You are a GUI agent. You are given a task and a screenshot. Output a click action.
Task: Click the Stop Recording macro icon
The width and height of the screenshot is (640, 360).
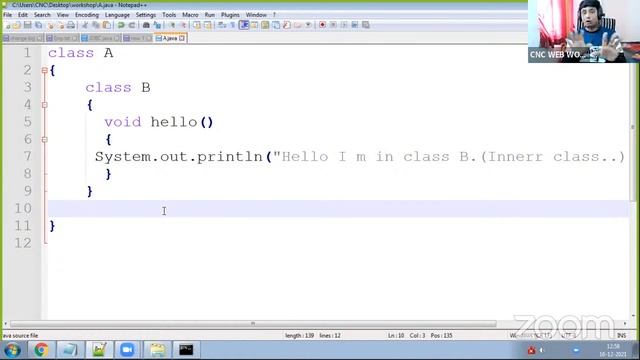click(333, 25)
